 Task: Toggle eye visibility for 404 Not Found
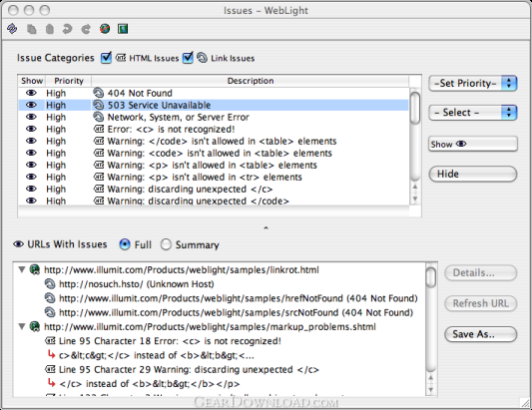pos(31,93)
